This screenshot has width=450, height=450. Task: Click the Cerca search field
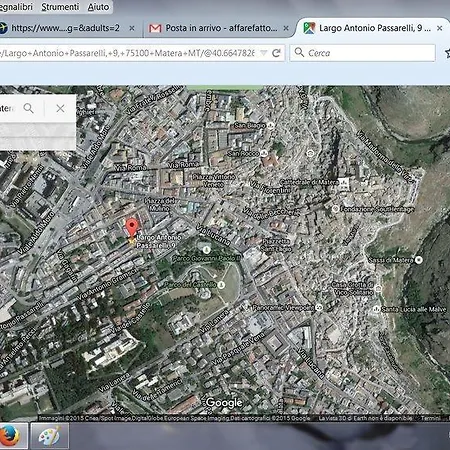tap(363, 53)
